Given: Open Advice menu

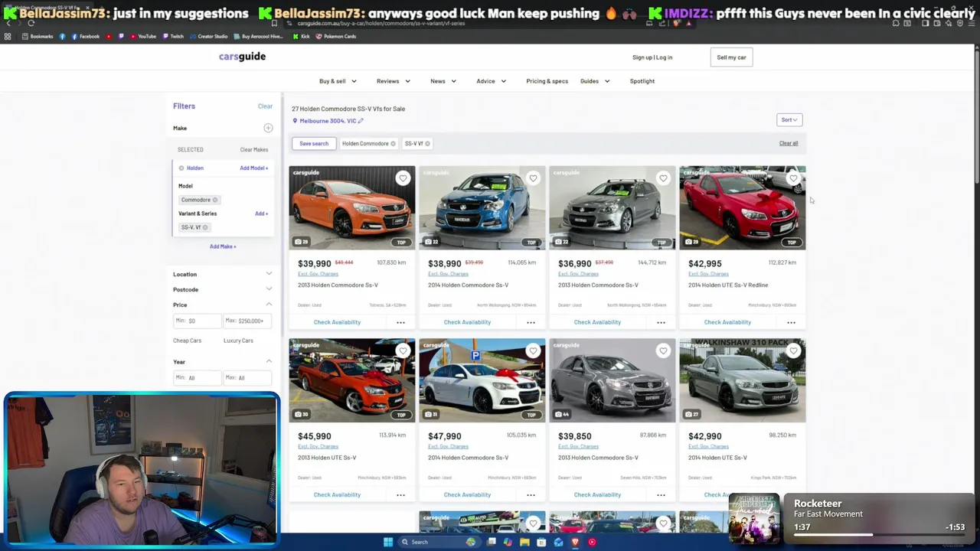Looking at the screenshot, I should (x=491, y=81).
